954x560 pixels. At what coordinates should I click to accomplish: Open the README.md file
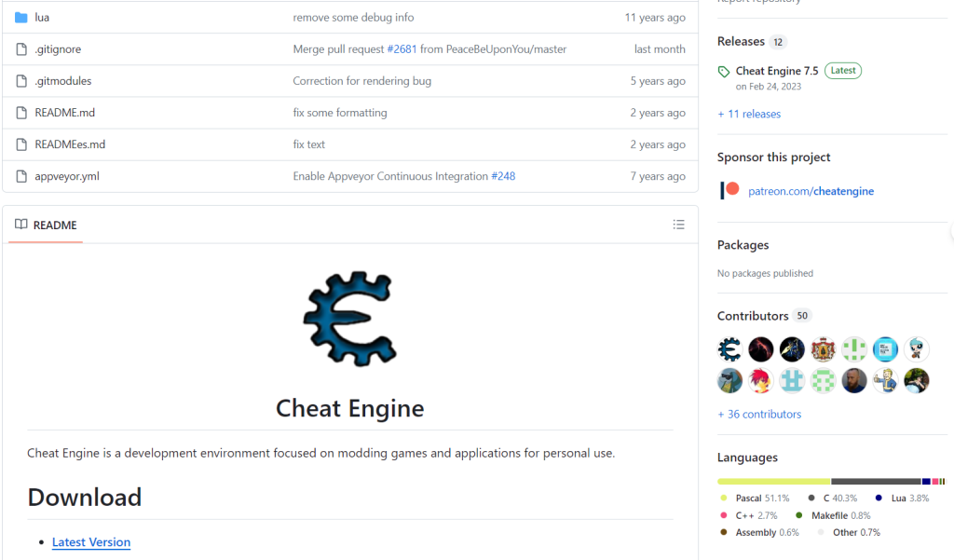[x=64, y=113]
